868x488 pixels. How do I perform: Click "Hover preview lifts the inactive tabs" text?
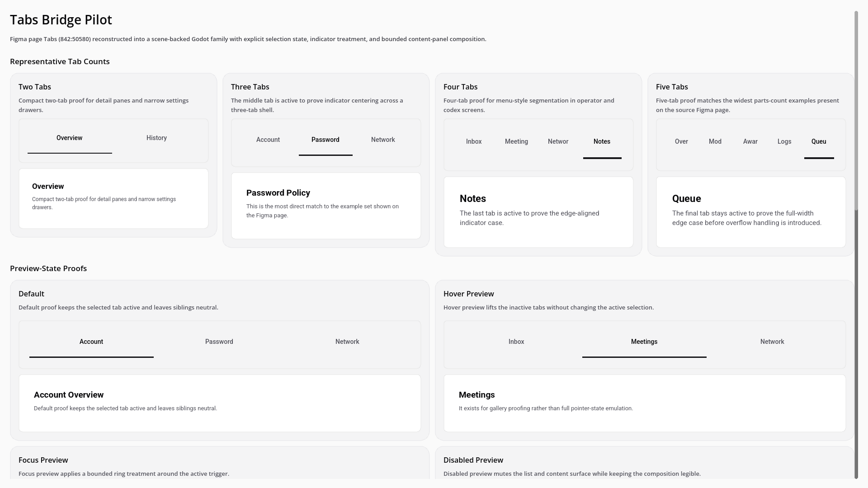(x=548, y=308)
